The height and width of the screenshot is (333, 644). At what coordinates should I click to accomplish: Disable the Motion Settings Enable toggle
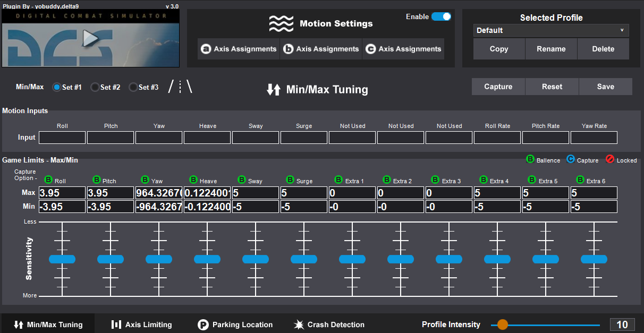click(x=441, y=16)
